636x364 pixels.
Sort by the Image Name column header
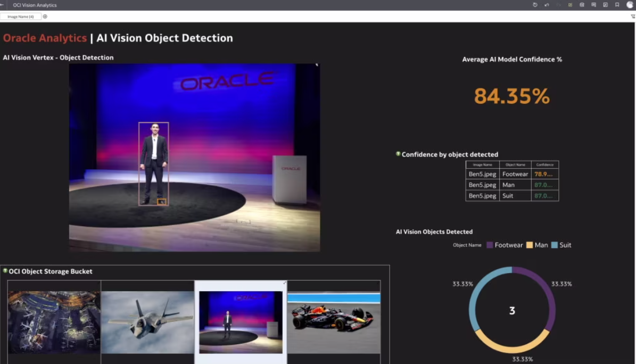pos(483,165)
